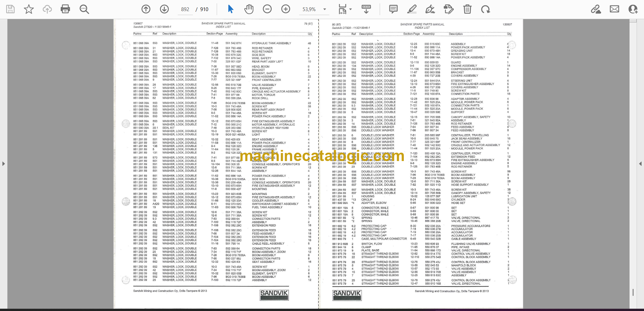Image resolution: width=644 pixels, height=311 pixels.
Task: Click the SWITCH, FLOW part name
Action: click(x=372, y=244)
